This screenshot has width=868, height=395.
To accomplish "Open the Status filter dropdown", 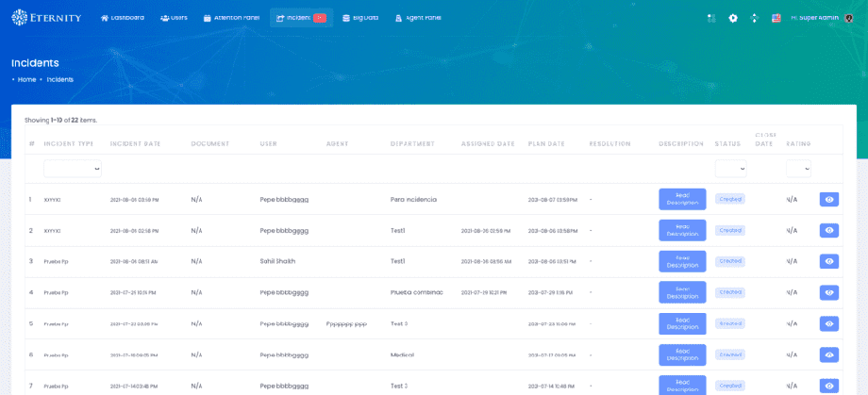I will coord(730,169).
